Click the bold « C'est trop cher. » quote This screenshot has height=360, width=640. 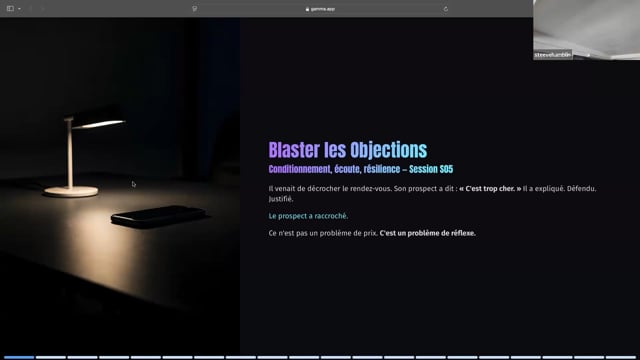coord(490,189)
